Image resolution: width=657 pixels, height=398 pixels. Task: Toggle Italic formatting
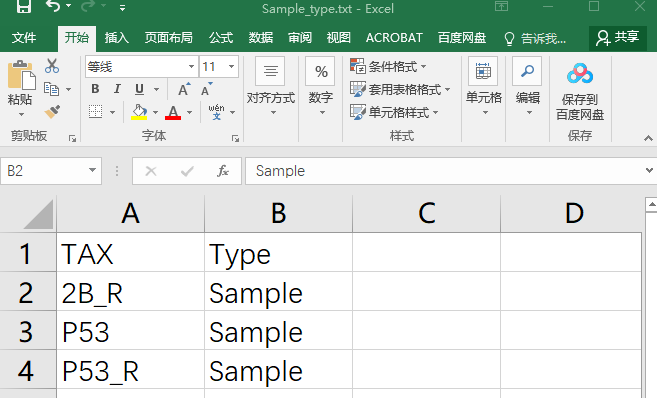(x=117, y=89)
